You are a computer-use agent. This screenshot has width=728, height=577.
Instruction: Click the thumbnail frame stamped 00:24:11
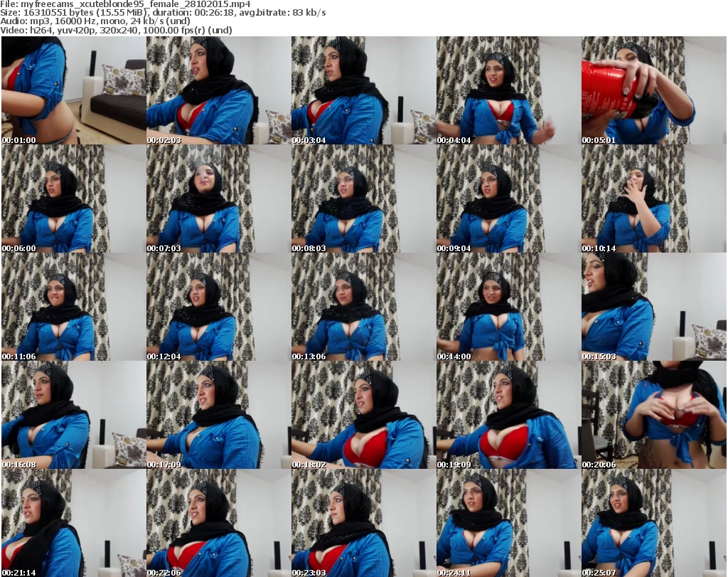pyautogui.click(x=508, y=523)
